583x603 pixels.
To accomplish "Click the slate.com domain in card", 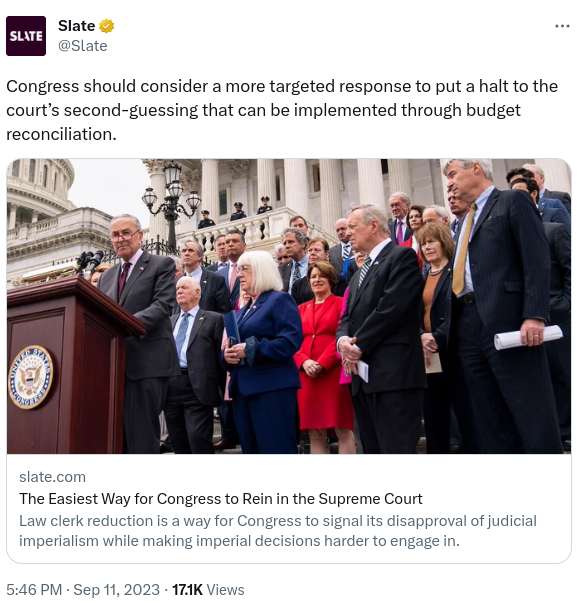I will coord(52,477).
